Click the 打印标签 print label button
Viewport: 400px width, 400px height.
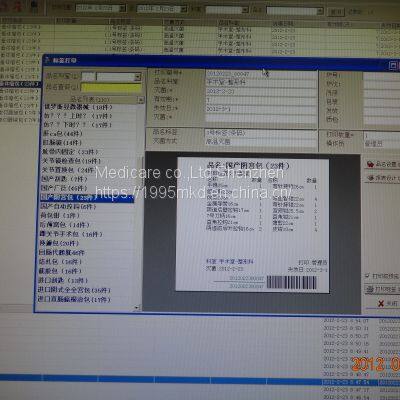(382, 289)
